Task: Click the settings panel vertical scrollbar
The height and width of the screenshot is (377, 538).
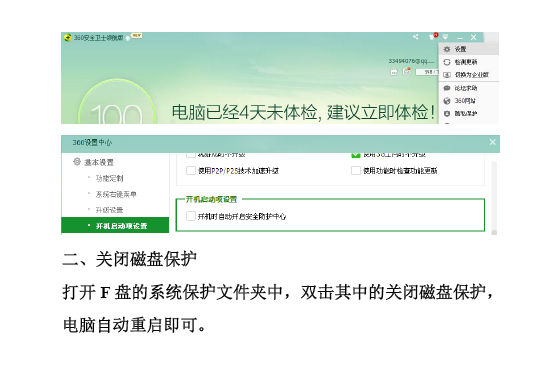Action: click(x=494, y=198)
